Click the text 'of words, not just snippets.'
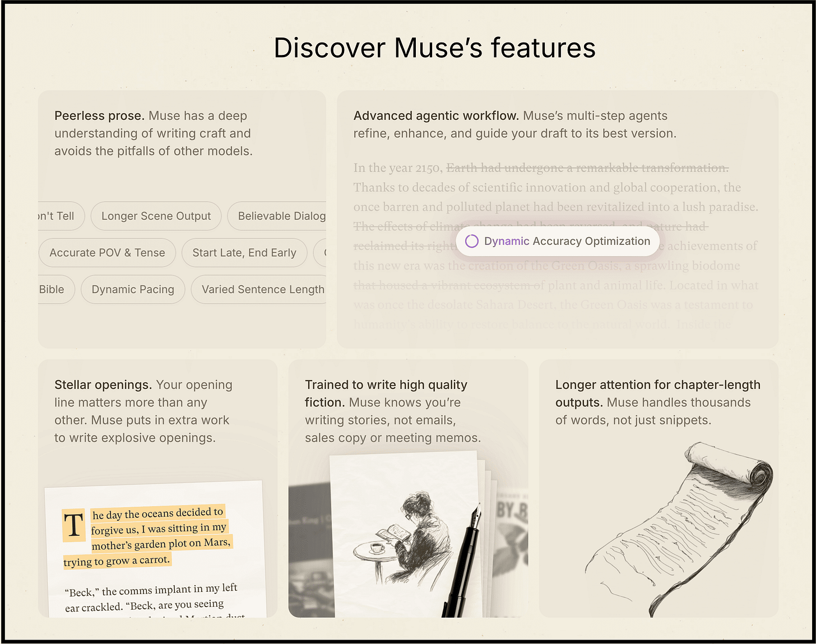The image size is (816, 644). tap(633, 420)
